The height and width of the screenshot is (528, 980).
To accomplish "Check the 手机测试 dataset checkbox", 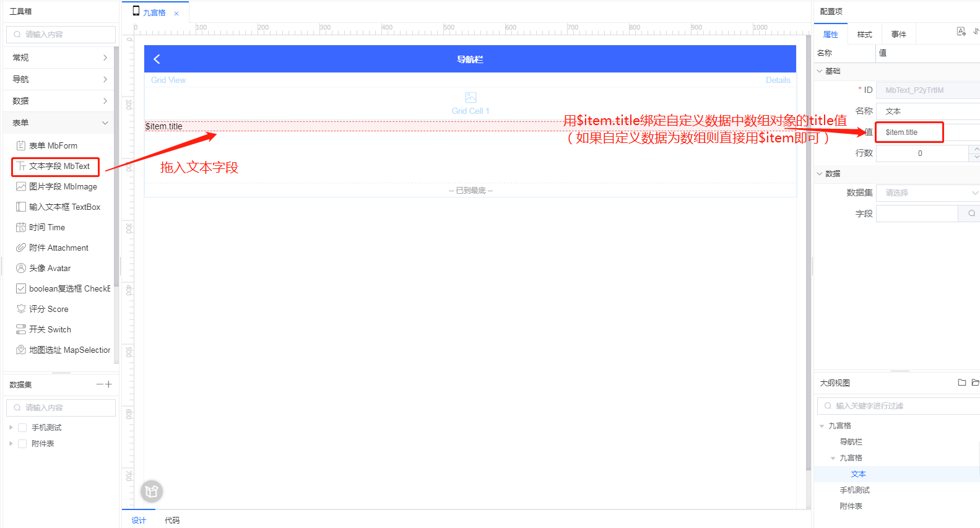I will (x=22, y=428).
